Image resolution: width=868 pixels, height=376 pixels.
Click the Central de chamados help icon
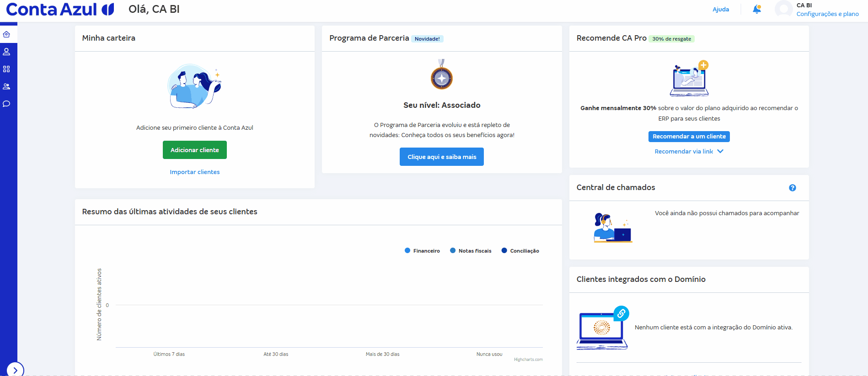[x=793, y=188]
